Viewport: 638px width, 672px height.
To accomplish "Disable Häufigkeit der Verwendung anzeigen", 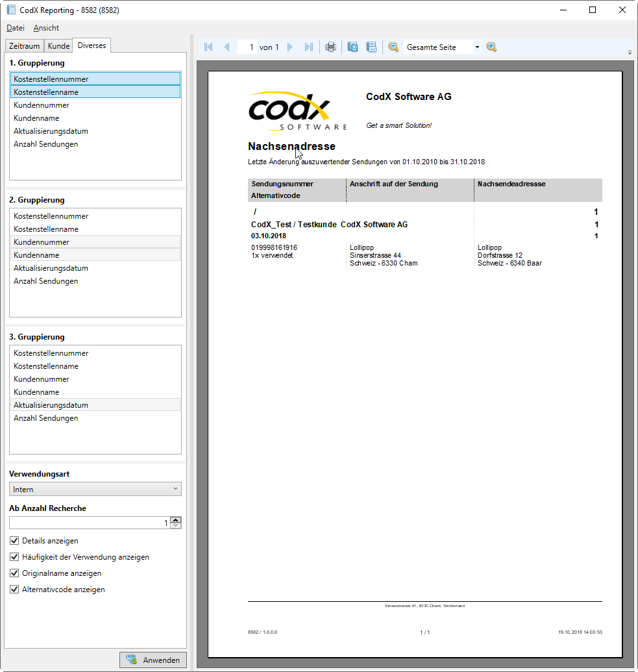I will [x=14, y=556].
